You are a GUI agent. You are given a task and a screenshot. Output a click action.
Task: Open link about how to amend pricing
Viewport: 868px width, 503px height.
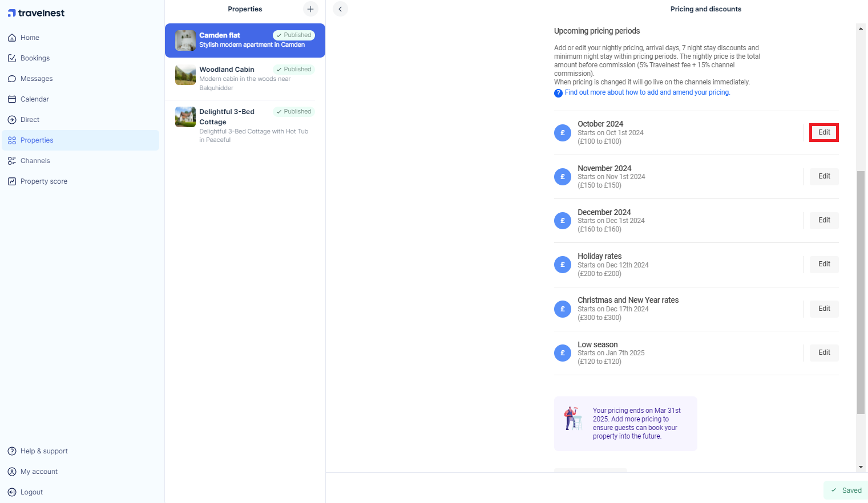click(647, 92)
